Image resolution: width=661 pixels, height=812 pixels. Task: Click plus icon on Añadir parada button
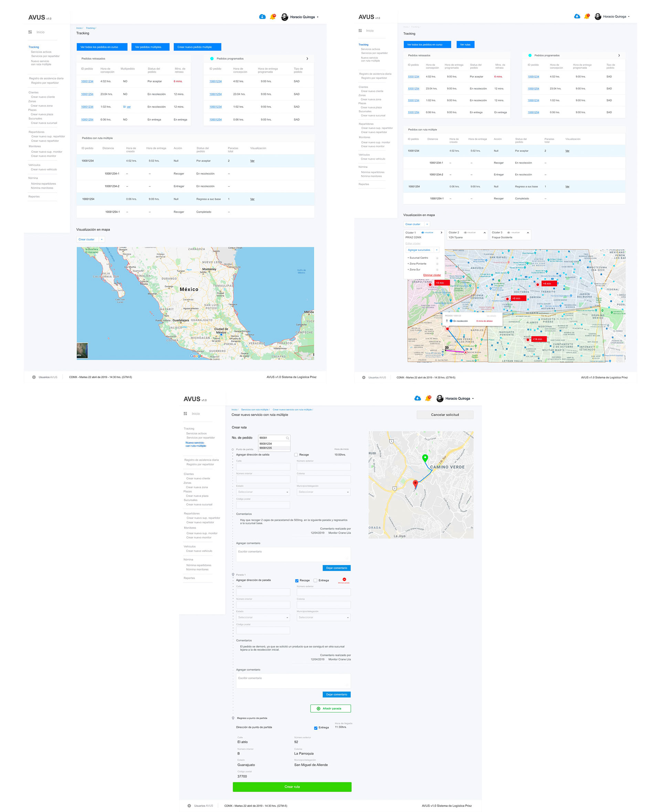pos(318,708)
